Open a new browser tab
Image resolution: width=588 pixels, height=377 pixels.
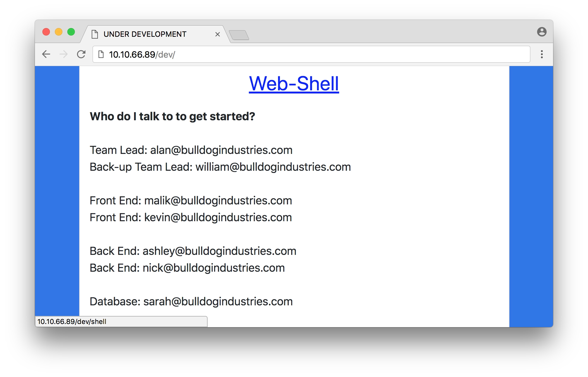tap(239, 35)
